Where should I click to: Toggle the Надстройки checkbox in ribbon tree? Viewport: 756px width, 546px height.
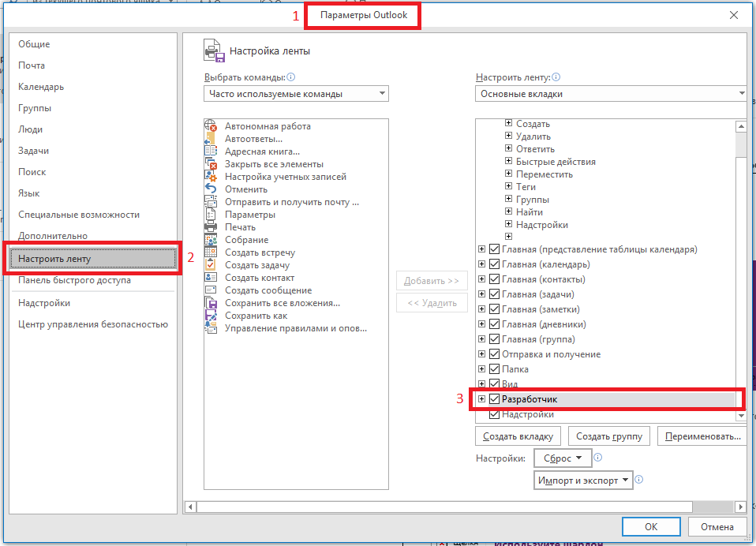(x=494, y=414)
